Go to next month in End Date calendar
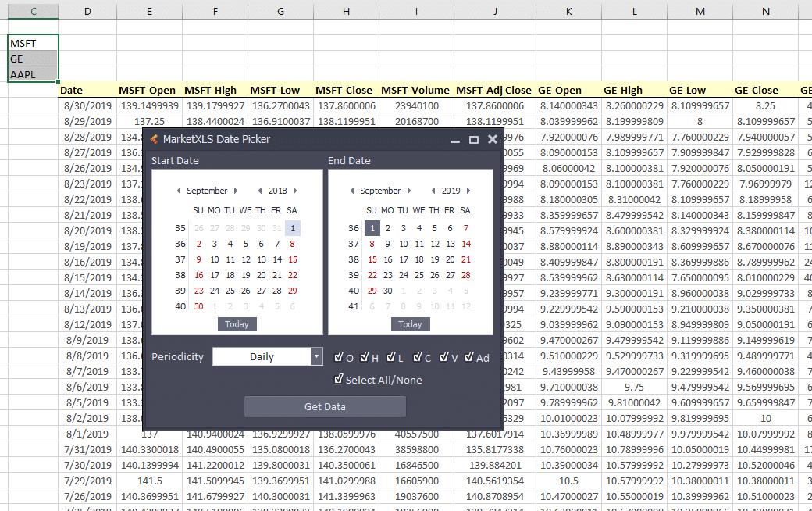The width and height of the screenshot is (812, 511). pyautogui.click(x=409, y=191)
